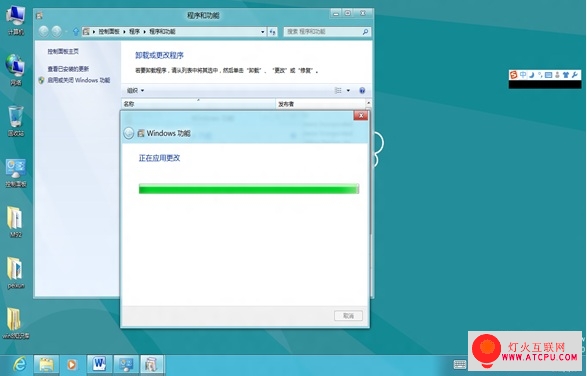587x376 pixels.
Task: Click 启用或关闭 Windows 功能 link
Action: click(x=79, y=80)
